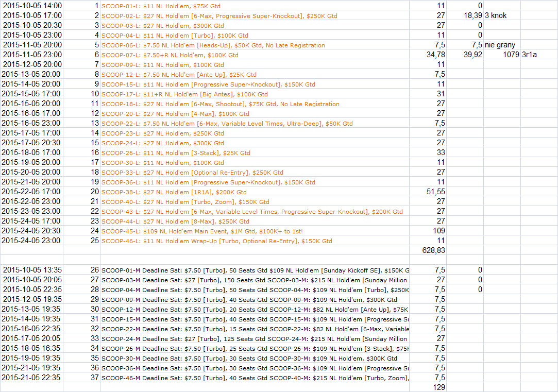
Task: Click SCOOP-15-M Deadline Sat 40 Seats cell
Action: coord(255,319)
